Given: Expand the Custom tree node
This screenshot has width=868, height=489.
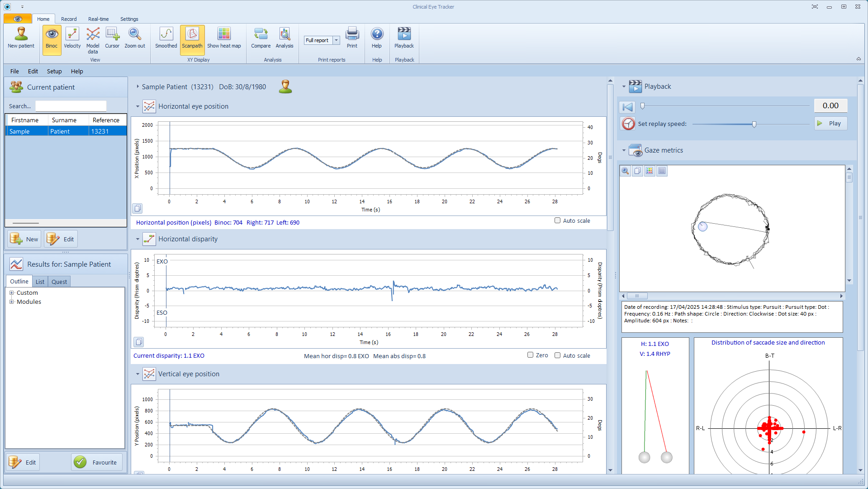Looking at the screenshot, I should pyautogui.click(x=12, y=293).
